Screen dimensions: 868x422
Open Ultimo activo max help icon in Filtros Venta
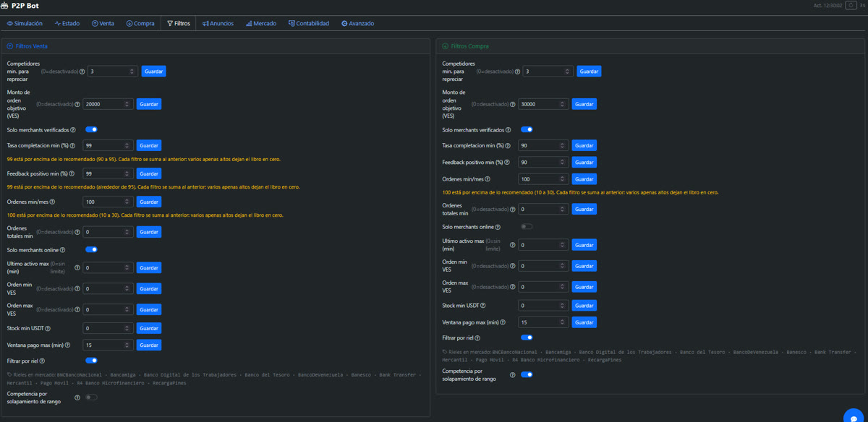[x=77, y=267]
